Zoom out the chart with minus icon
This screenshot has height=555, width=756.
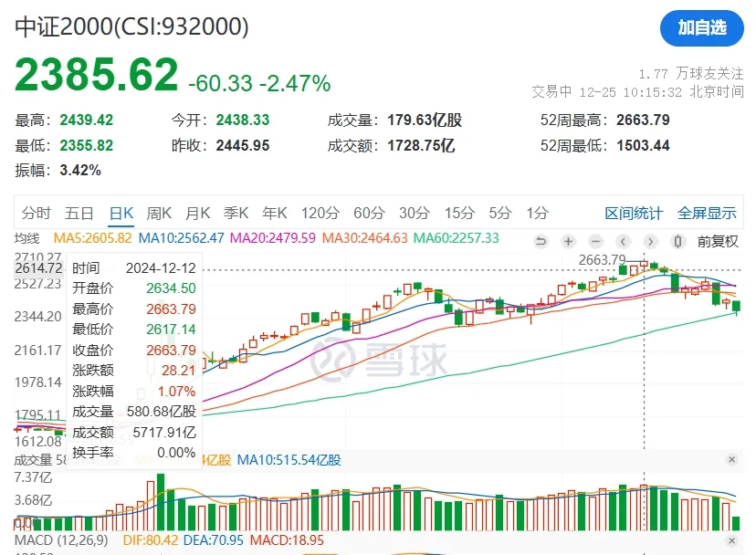596,241
